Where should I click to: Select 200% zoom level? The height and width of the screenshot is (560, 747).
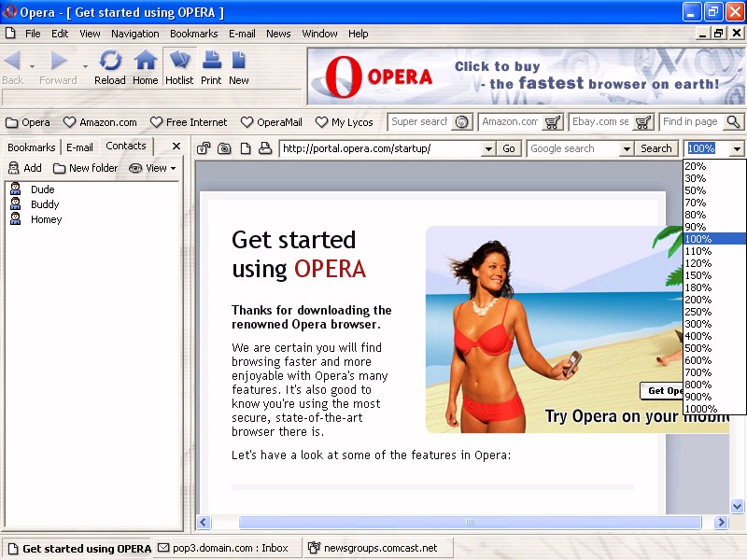tap(714, 300)
